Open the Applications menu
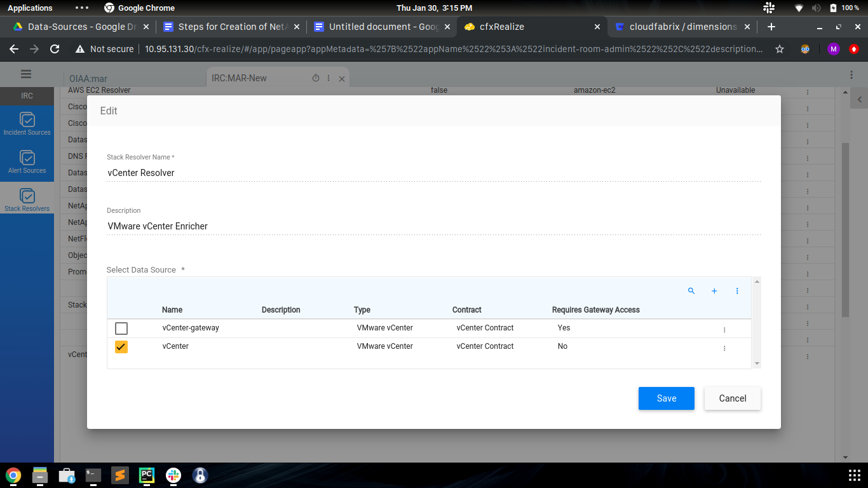This screenshot has width=868, height=488. [x=30, y=8]
